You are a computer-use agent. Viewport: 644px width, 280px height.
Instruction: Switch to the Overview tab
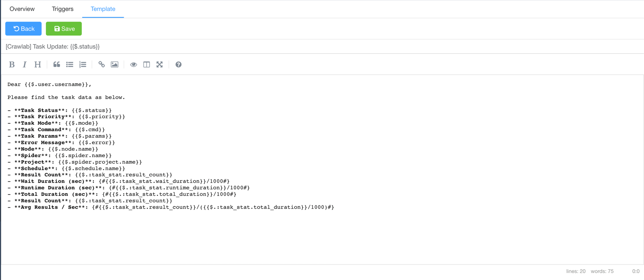tap(22, 9)
